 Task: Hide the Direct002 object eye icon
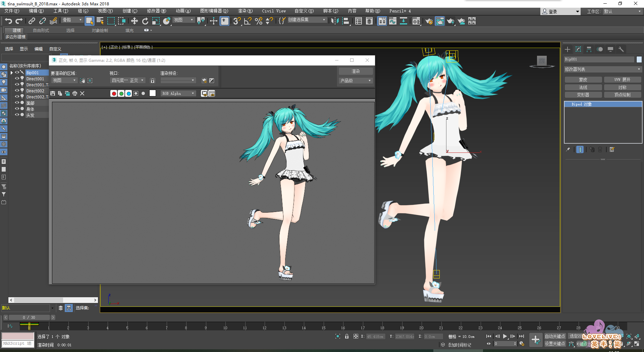click(17, 91)
